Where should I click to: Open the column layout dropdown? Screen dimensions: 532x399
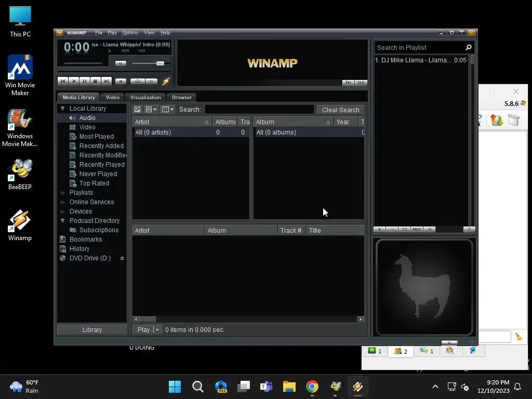[x=168, y=110]
